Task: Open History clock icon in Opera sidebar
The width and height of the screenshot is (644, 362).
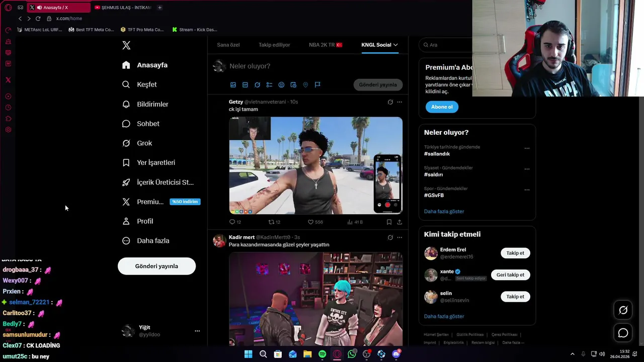Action: click(x=8, y=108)
